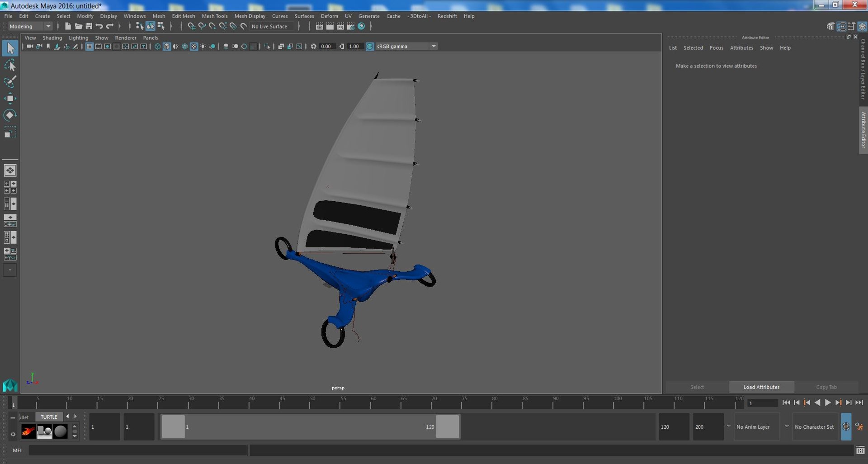The width and height of the screenshot is (868, 464).
Task: Toggle smooth shade all in viewport
Action: pos(167,47)
